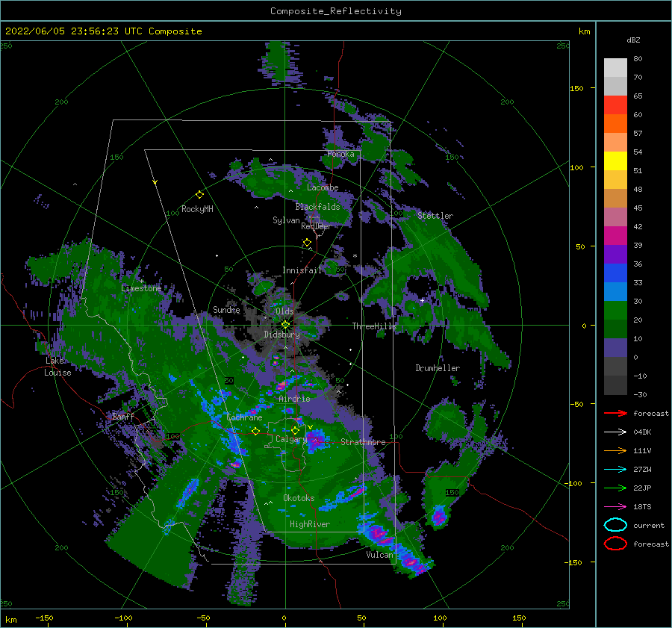Click the Lake Louise label
The image size is (672, 628).
(x=58, y=367)
